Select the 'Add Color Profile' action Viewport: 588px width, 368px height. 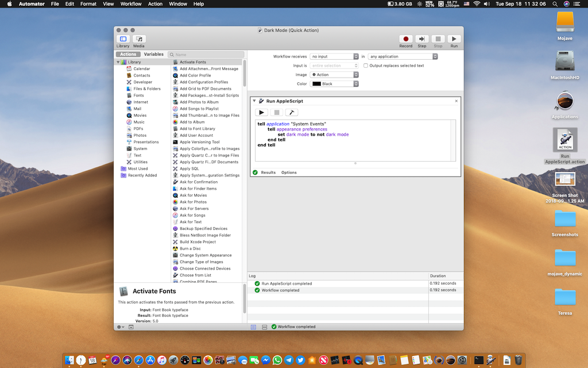point(195,75)
